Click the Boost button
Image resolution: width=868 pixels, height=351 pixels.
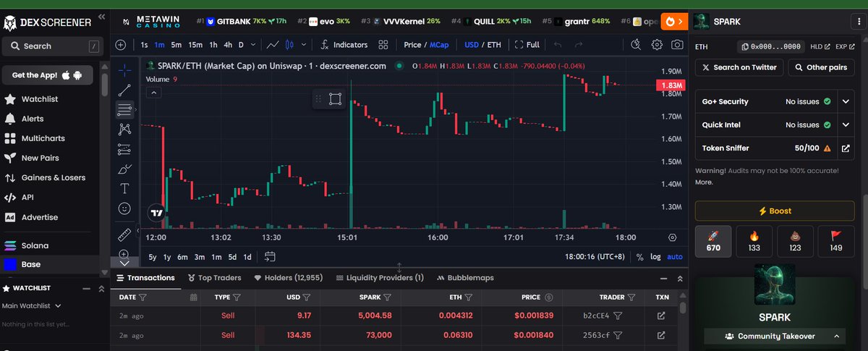(x=775, y=211)
